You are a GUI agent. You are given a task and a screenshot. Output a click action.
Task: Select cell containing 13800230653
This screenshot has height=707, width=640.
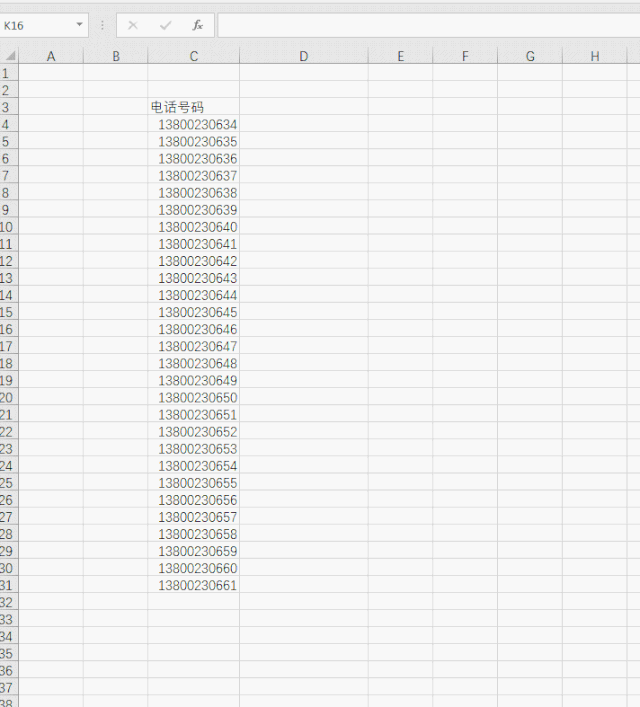(x=193, y=449)
